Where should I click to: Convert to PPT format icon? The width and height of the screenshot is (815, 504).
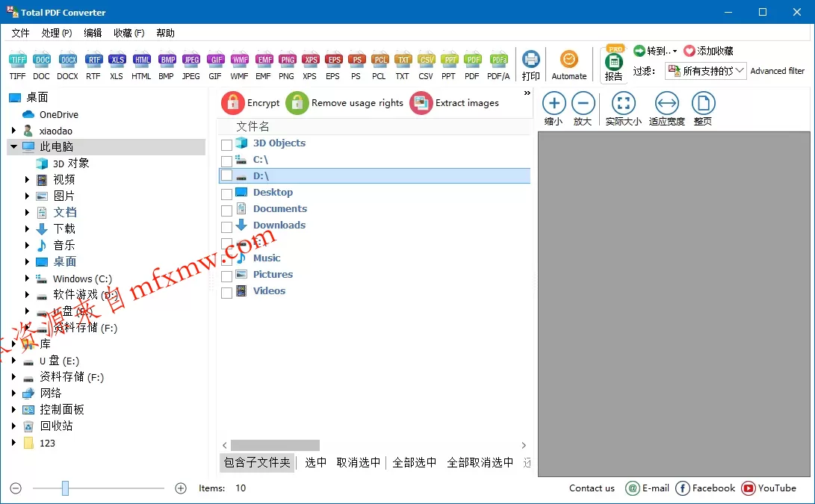pos(449,66)
